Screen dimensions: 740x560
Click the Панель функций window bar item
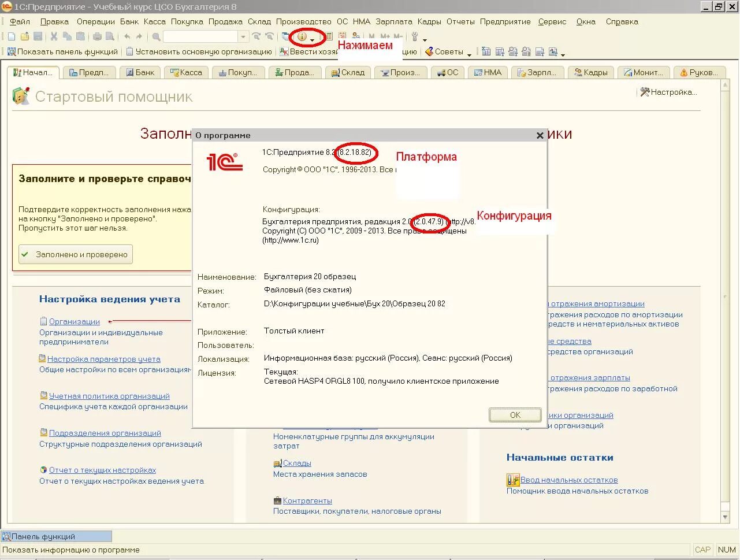(x=57, y=536)
